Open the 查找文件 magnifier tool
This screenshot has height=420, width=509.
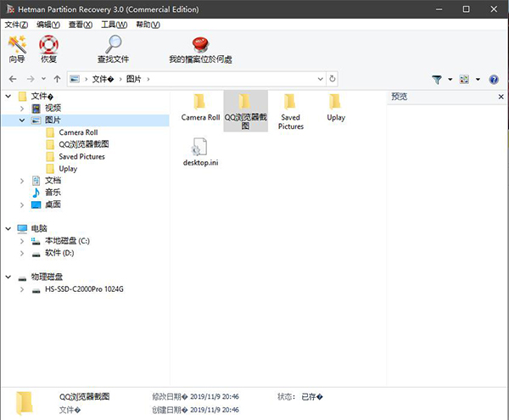[114, 49]
